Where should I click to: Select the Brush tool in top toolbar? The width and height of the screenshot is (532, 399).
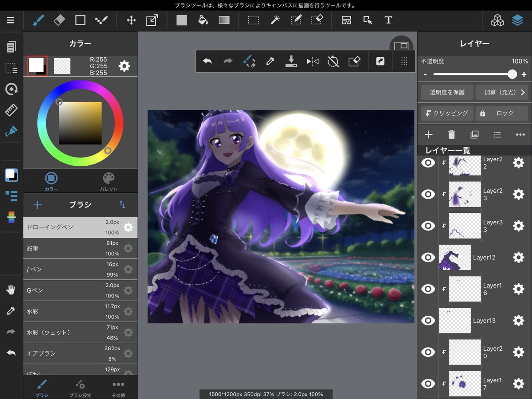pyautogui.click(x=38, y=20)
